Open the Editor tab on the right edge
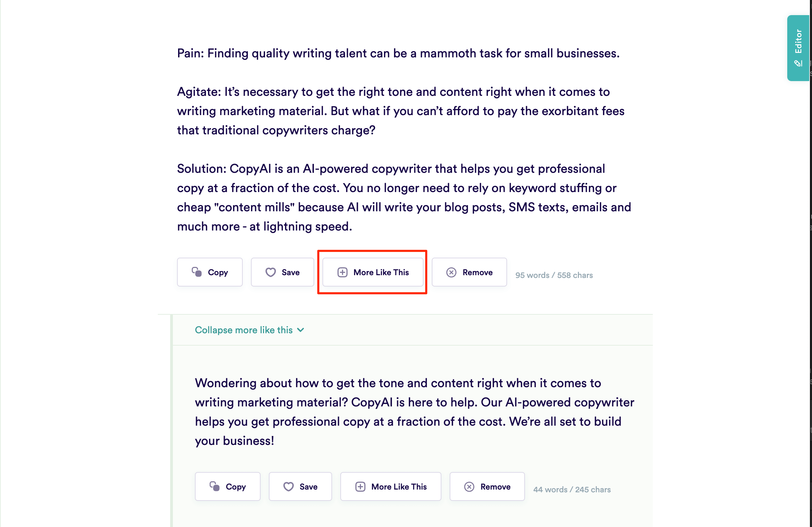The image size is (812, 527). click(x=798, y=45)
